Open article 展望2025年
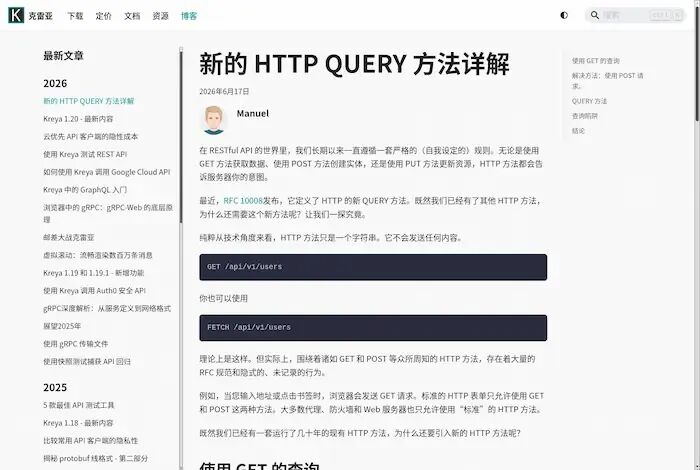700x470 pixels. click(x=62, y=326)
